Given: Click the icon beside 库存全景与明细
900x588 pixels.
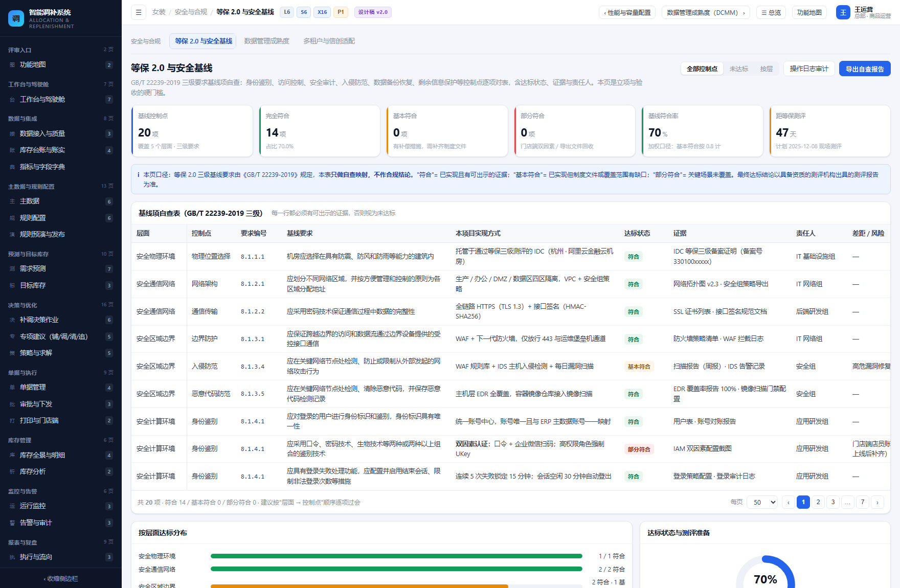Looking at the screenshot, I should pos(12,456).
